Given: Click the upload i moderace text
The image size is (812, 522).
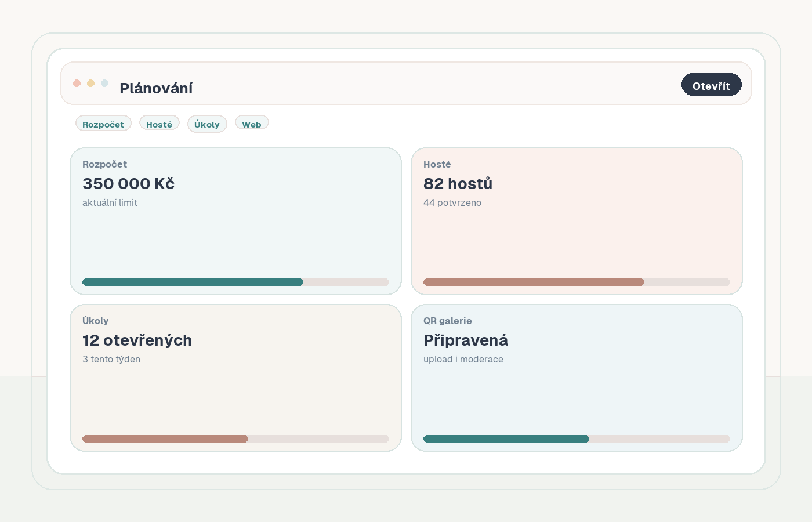Looking at the screenshot, I should tap(463, 359).
